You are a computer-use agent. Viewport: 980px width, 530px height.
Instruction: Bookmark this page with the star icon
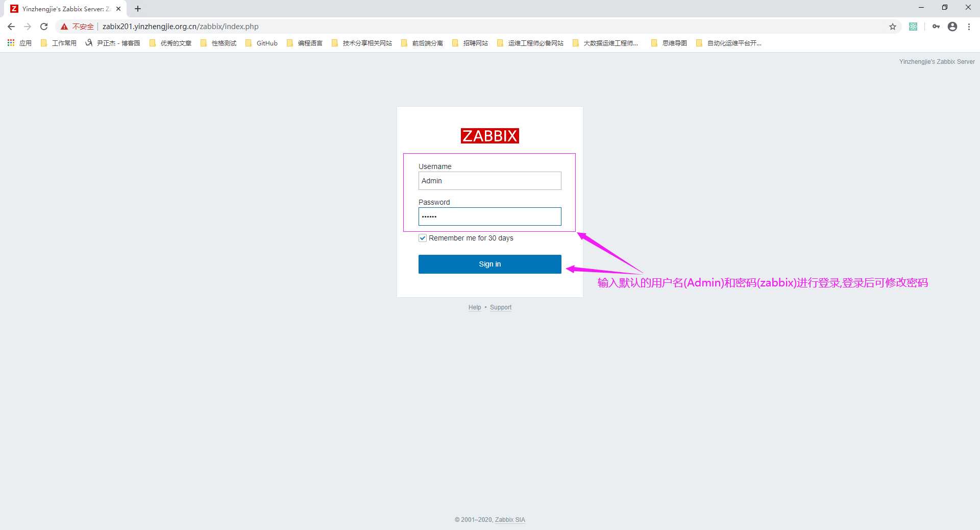tap(893, 27)
